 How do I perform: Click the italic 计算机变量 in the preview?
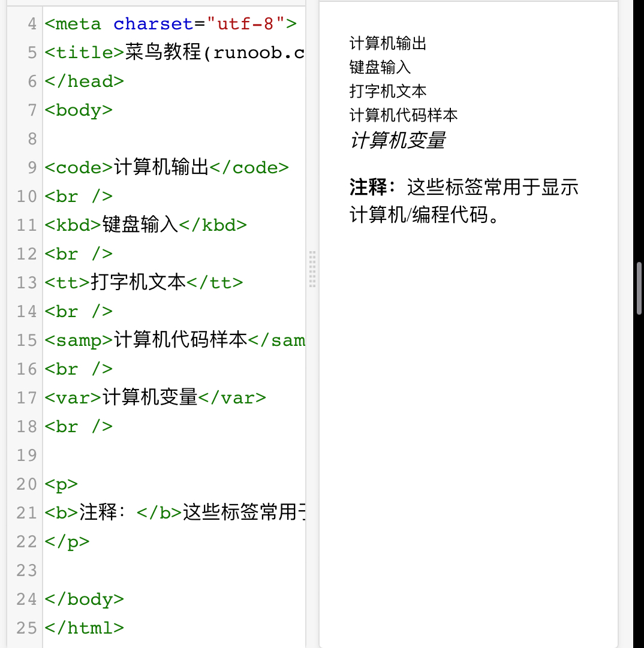(397, 140)
